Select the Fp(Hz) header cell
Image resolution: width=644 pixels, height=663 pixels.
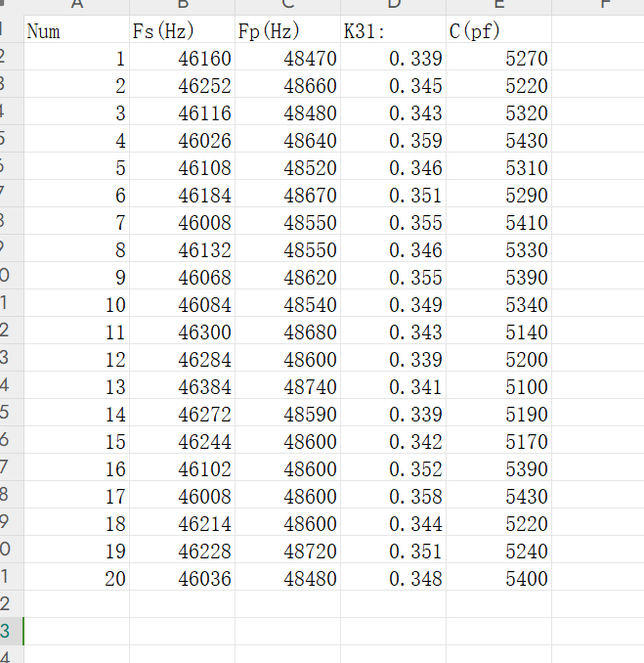point(287,31)
